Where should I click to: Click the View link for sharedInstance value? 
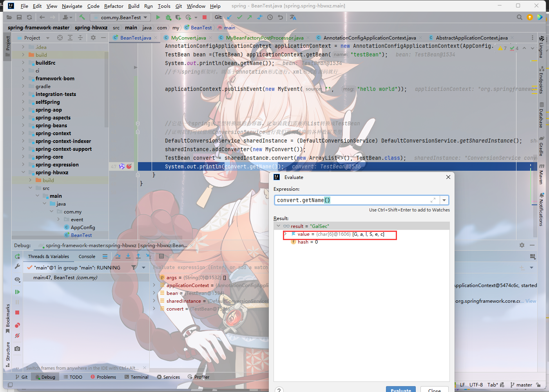(531, 301)
